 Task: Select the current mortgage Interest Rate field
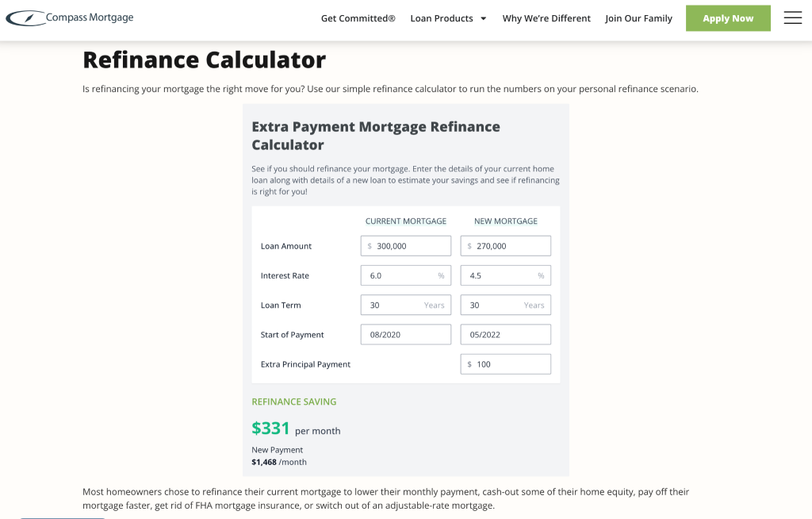click(405, 275)
